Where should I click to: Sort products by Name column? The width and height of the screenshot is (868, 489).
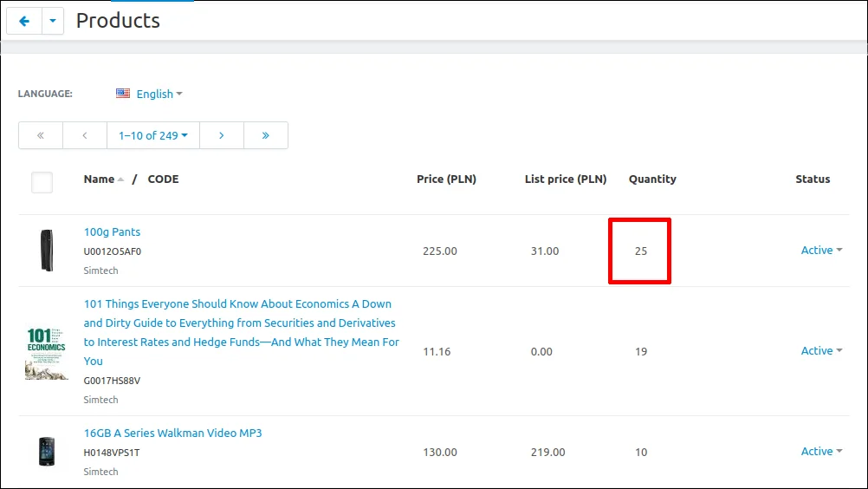pos(100,179)
